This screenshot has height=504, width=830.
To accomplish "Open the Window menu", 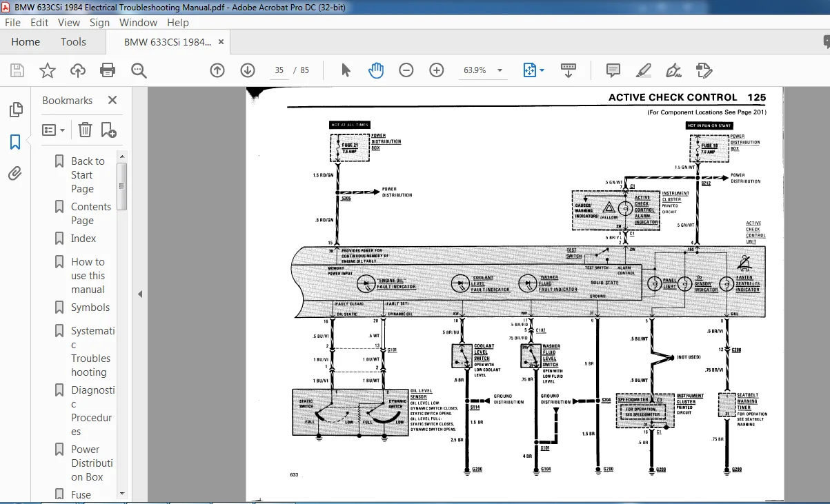I will coord(138,22).
